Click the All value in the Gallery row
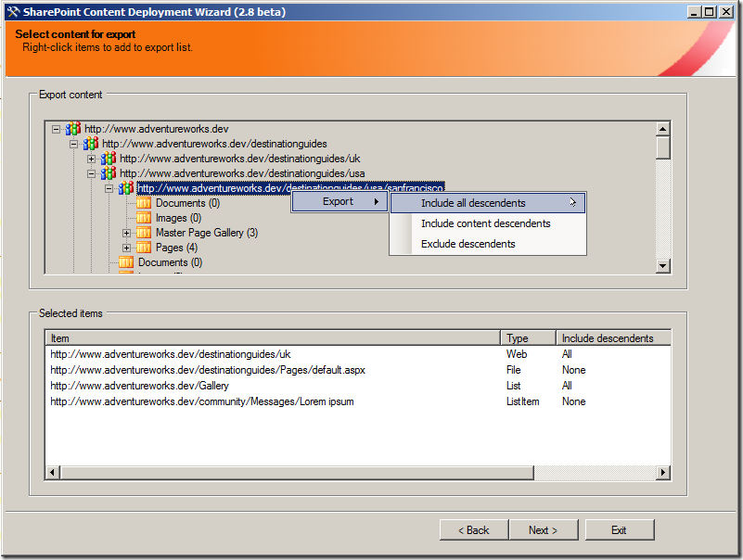This screenshot has height=560, width=743. click(x=567, y=385)
